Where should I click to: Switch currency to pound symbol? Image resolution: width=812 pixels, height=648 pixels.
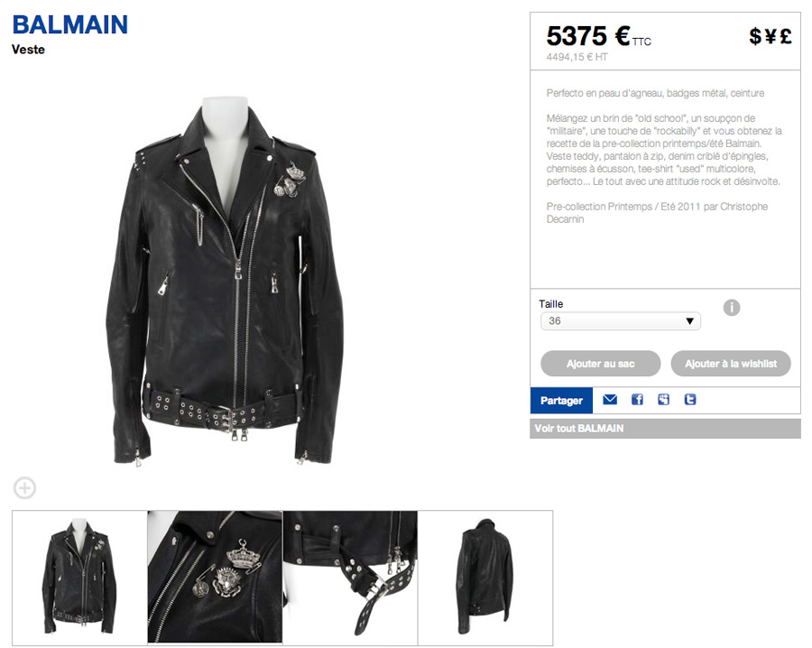pos(786,36)
